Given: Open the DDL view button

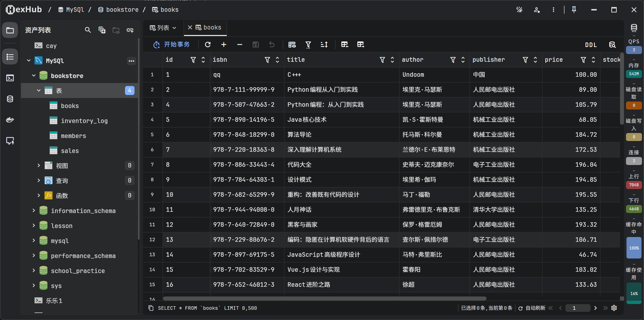Looking at the screenshot, I should point(590,45).
